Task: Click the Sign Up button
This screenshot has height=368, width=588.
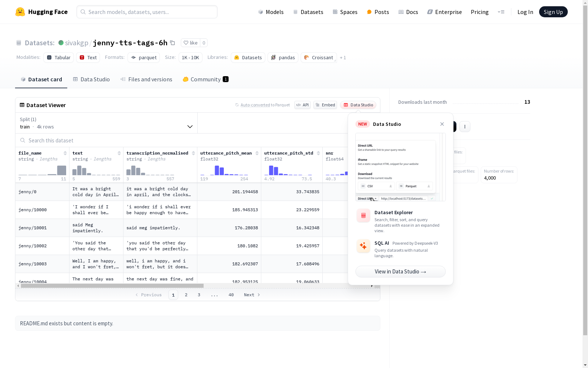Action: coord(553,12)
